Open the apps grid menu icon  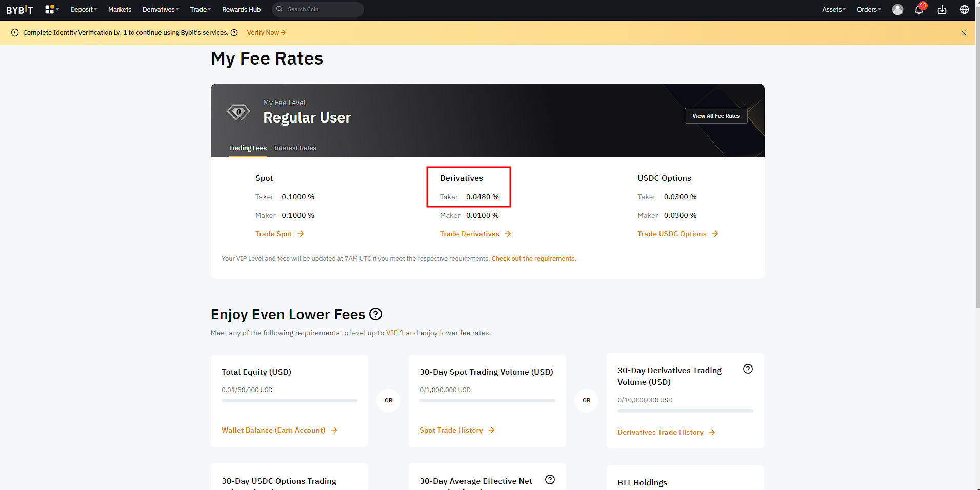(x=50, y=9)
